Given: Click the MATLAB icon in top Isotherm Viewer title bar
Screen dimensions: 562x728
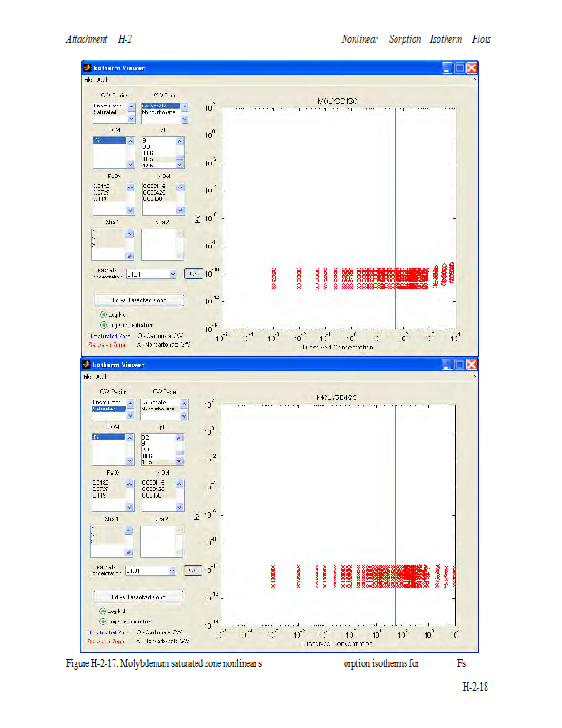Looking at the screenshot, I should (x=87, y=68).
